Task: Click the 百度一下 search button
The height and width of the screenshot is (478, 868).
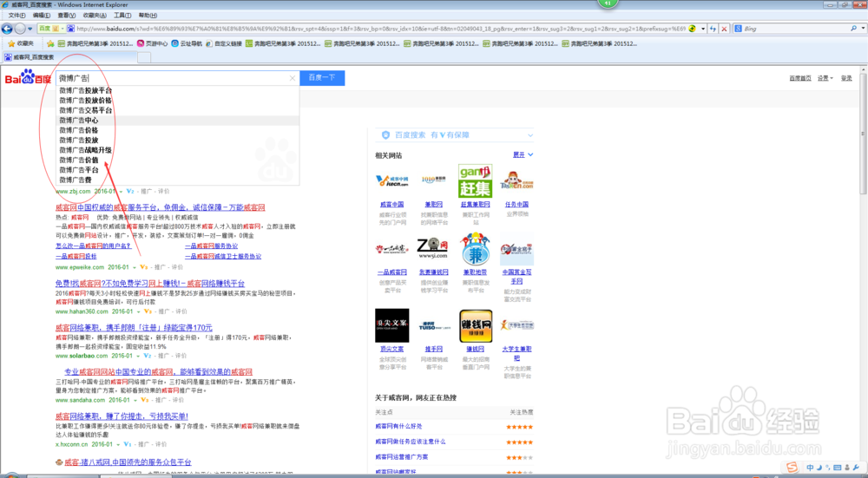Action: point(322,78)
